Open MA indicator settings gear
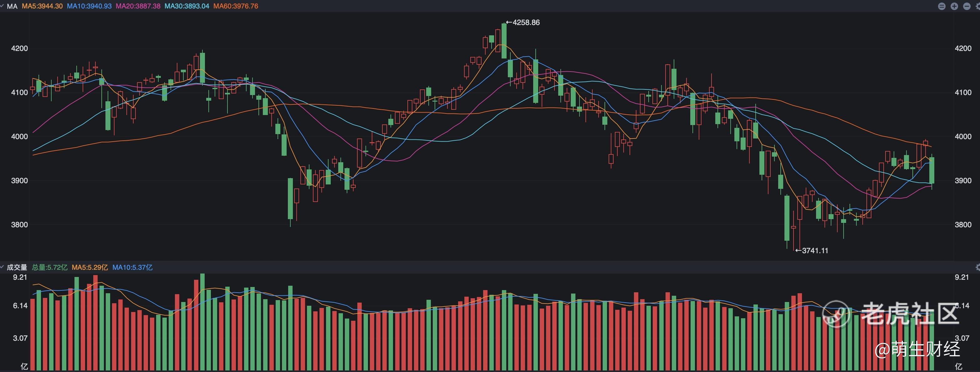Screen dimensions: 980x372 coord(978,6)
